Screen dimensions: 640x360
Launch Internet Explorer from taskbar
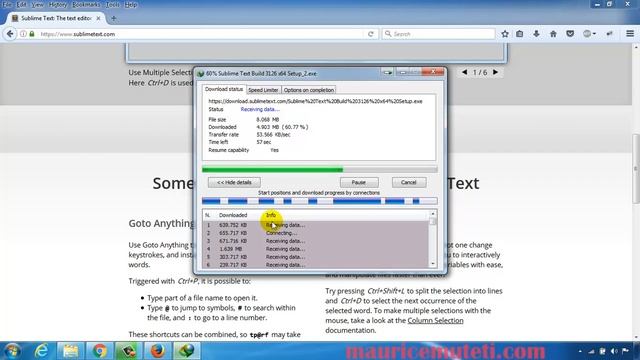(42, 351)
